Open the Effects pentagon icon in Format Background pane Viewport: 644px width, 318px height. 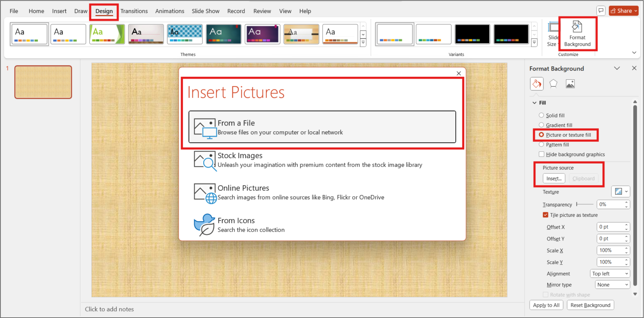[553, 83]
